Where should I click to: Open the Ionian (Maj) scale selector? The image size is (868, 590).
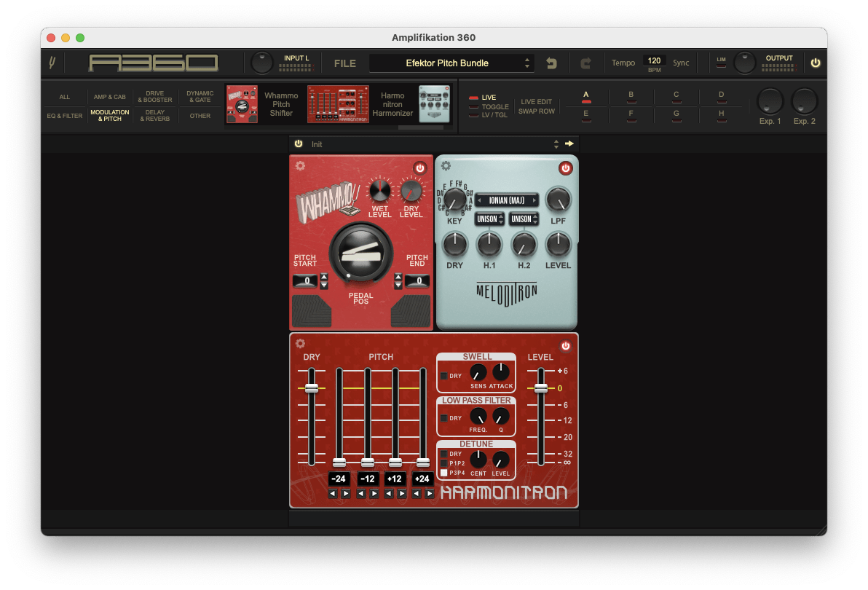click(x=507, y=200)
